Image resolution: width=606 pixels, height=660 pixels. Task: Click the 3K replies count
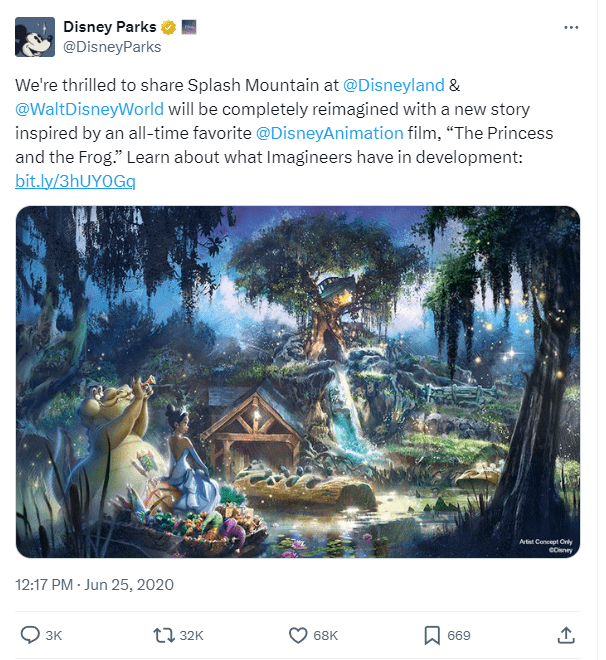(54, 635)
